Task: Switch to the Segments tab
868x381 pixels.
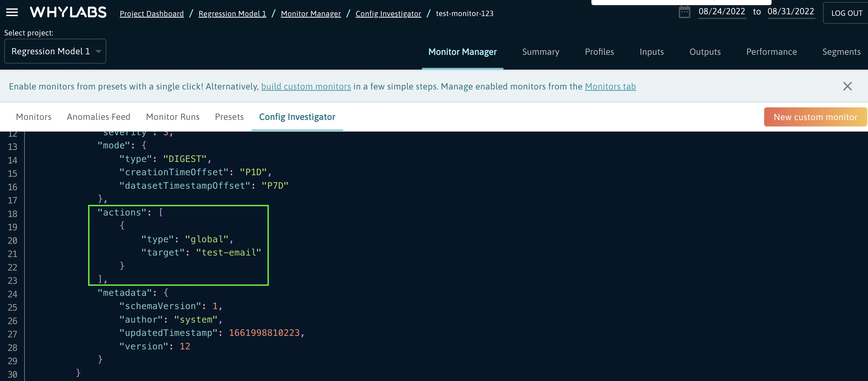Action: [841, 52]
